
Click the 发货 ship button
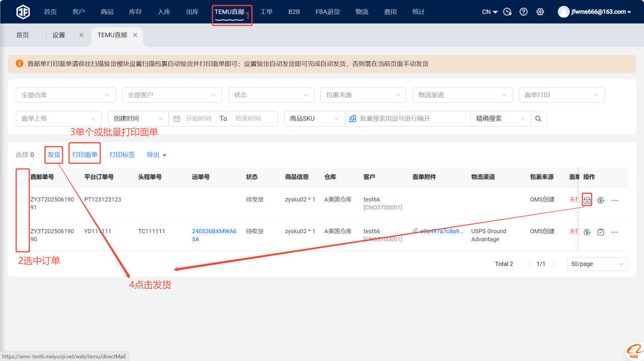point(54,155)
